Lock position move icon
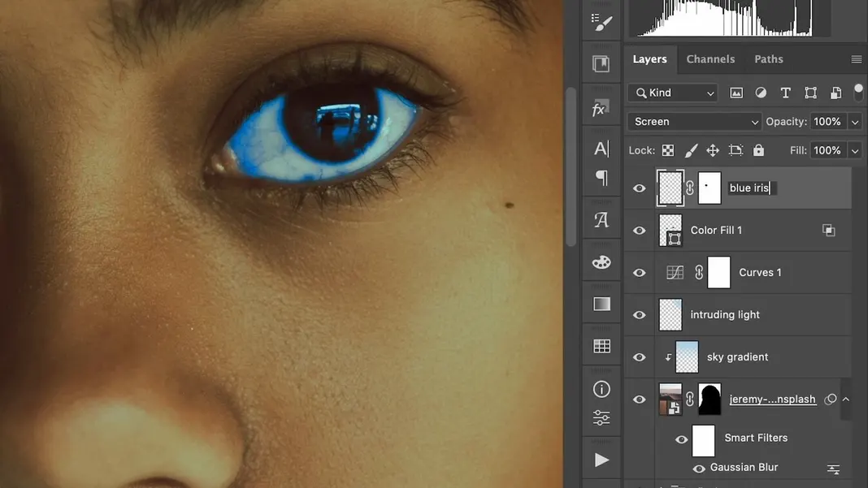This screenshot has height=488, width=868. 713,150
